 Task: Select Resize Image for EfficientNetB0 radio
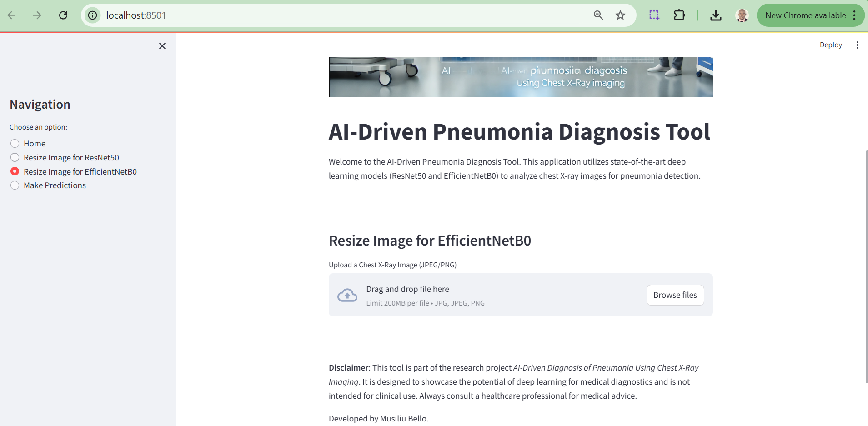tap(15, 171)
